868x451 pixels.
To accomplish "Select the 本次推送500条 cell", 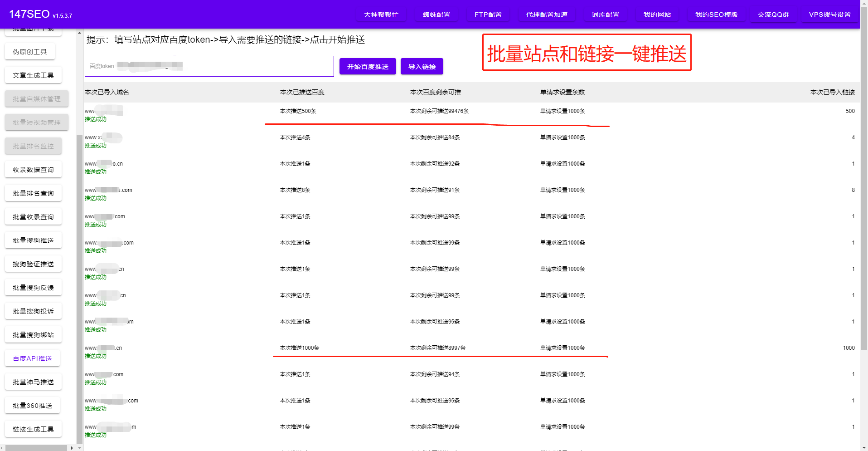I will [298, 111].
